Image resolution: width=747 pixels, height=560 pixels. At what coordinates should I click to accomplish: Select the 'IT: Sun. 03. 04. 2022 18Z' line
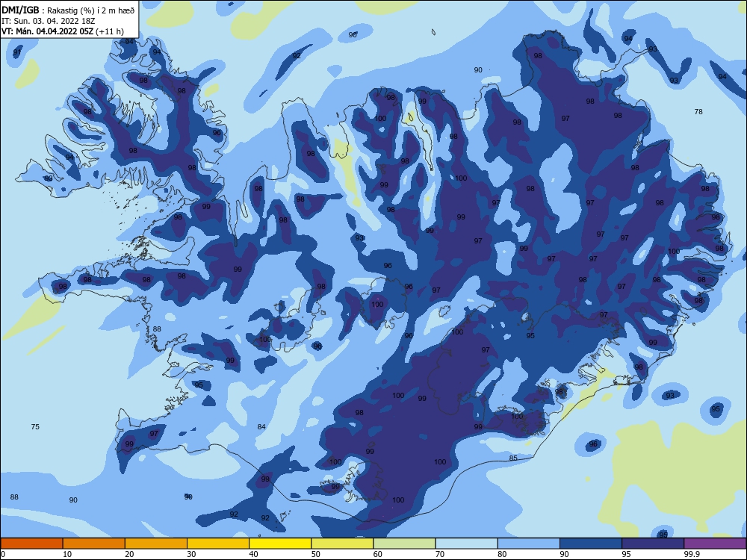click(x=48, y=21)
